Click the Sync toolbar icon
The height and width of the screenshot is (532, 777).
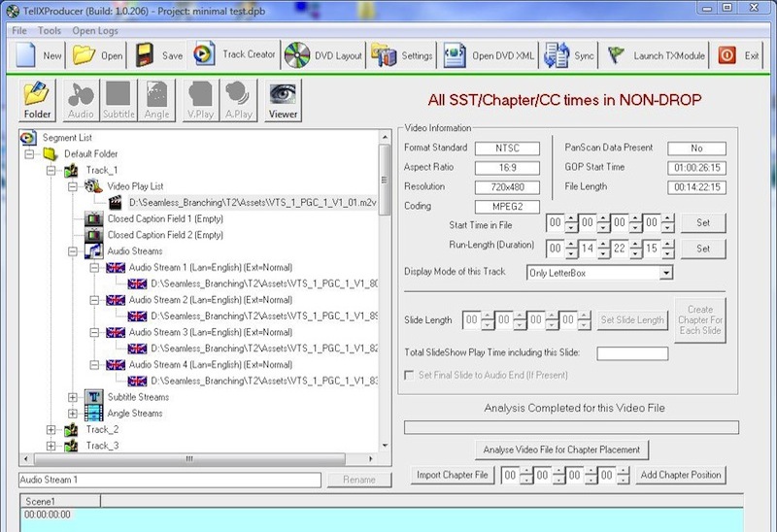click(x=570, y=55)
